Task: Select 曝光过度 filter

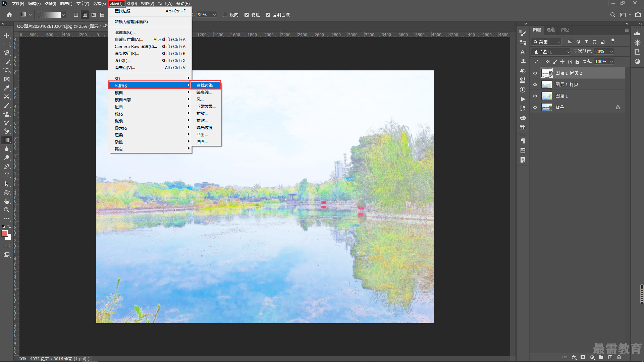Action: [x=206, y=127]
